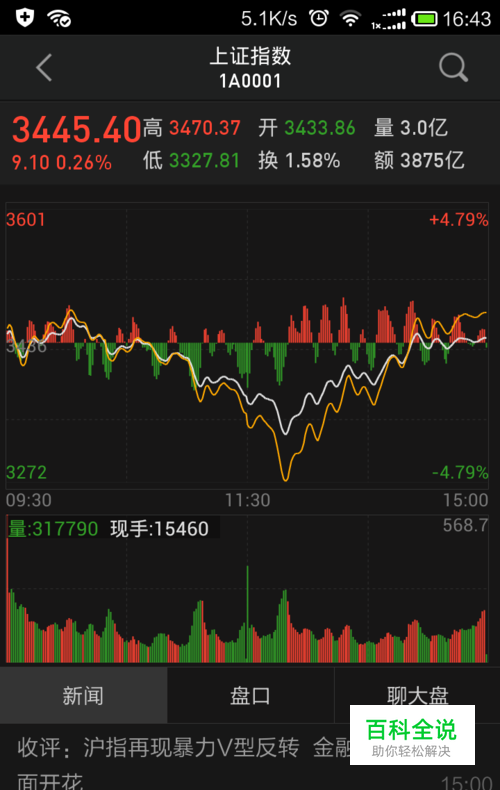
Task: Tap the current price 3445.40
Action: (76, 129)
